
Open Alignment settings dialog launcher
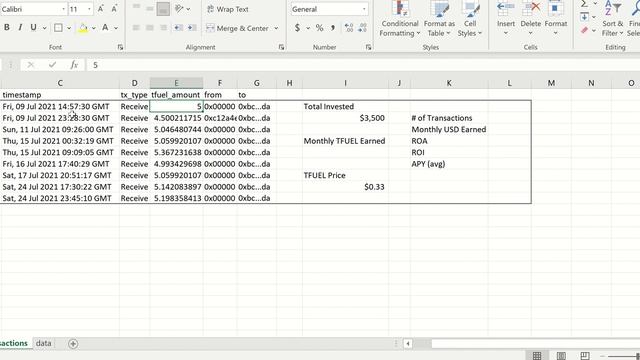(x=281, y=47)
